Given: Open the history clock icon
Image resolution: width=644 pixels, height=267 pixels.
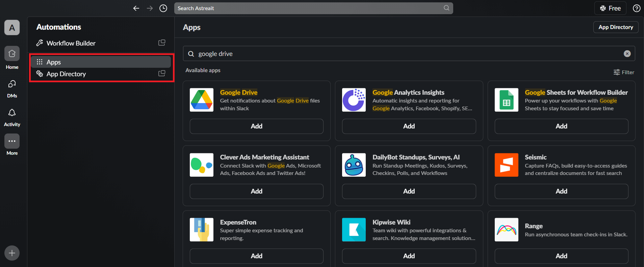Looking at the screenshot, I should point(163,8).
